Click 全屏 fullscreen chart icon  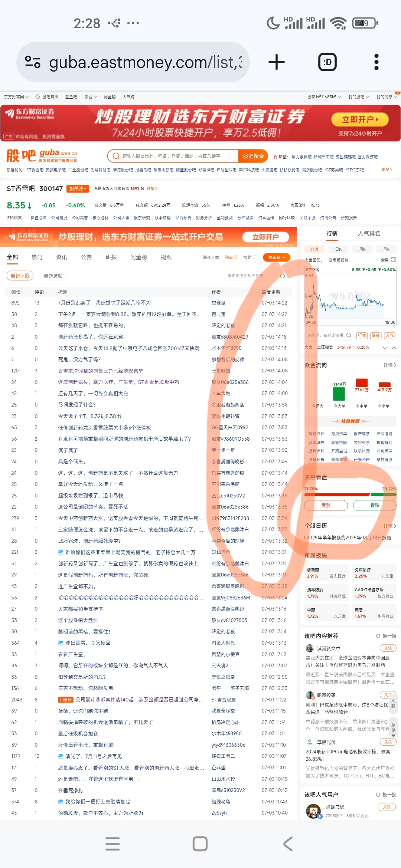click(x=393, y=260)
